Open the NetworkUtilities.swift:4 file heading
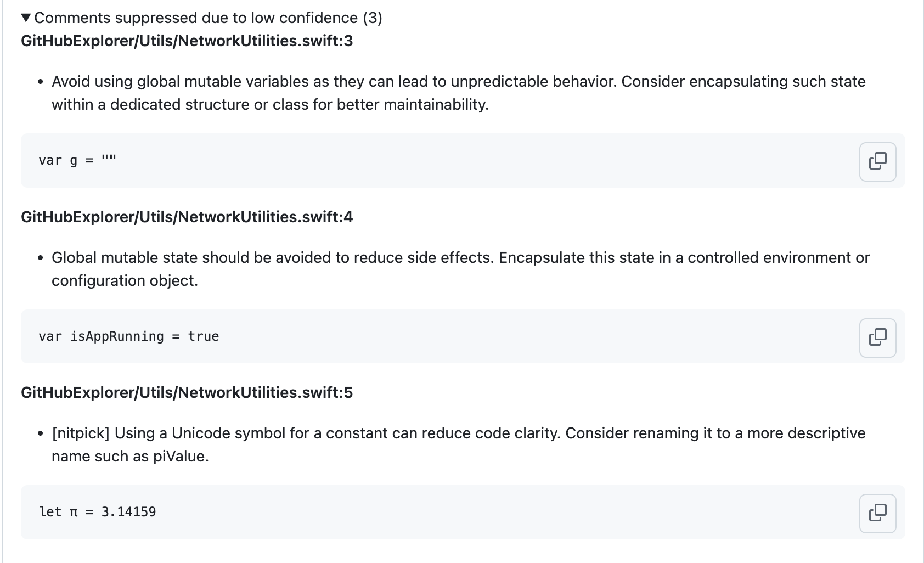Screen dimensions: 924x563 click(187, 217)
